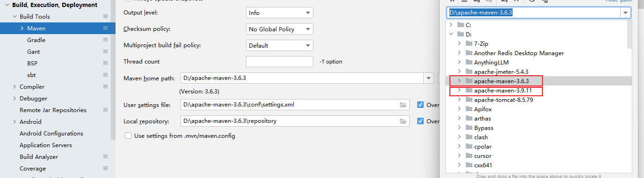
Task: Click folder icon of the D: drive
Action: (461, 34)
